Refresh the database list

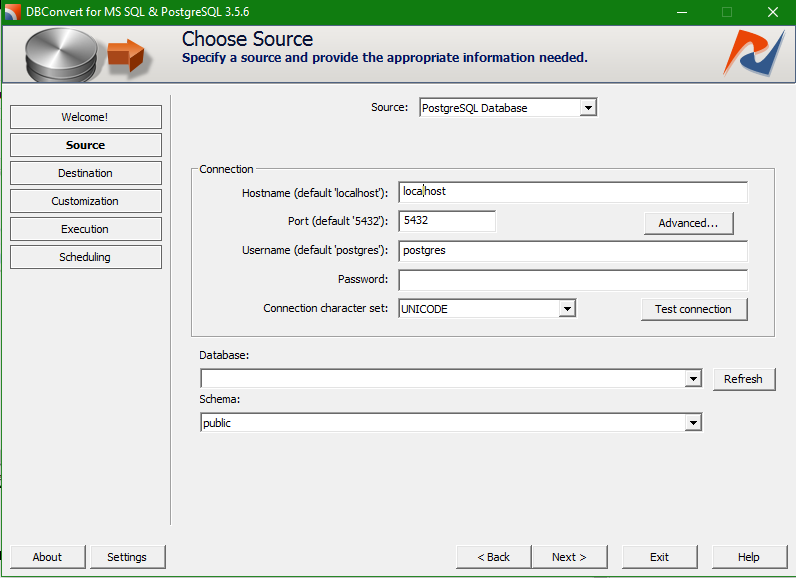[x=744, y=379]
